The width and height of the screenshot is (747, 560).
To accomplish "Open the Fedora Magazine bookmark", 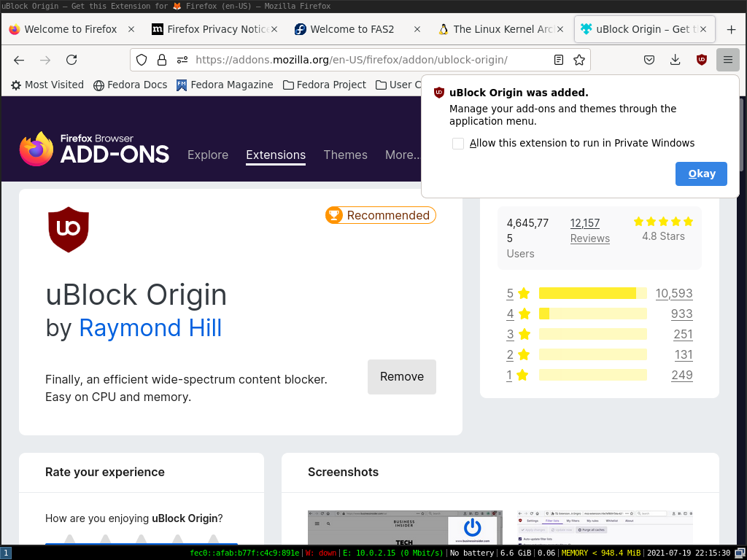I will [x=225, y=85].
